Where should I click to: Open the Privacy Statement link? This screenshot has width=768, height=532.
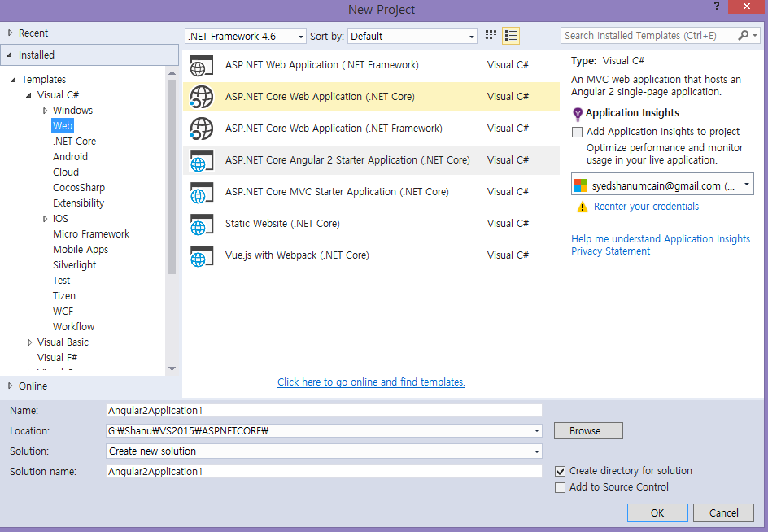[610, 251]
